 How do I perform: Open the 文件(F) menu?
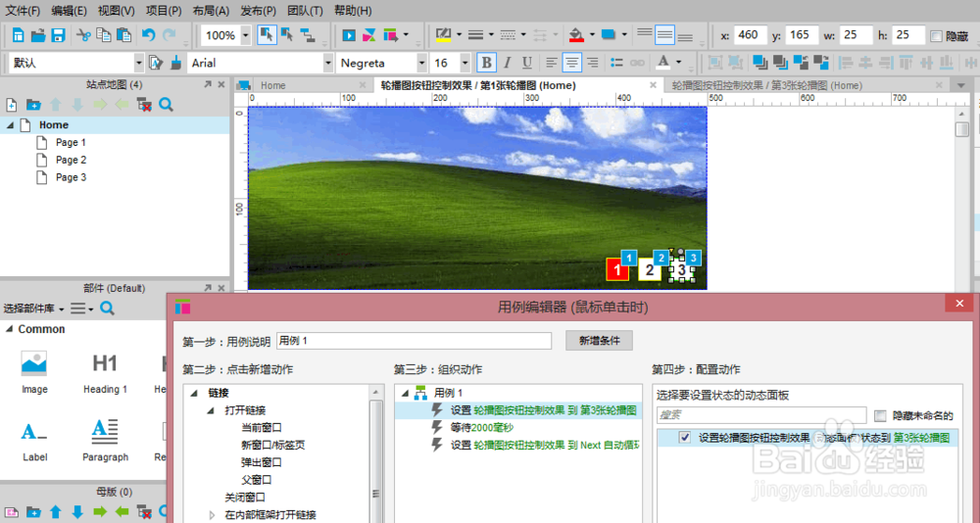pos(24,11)
